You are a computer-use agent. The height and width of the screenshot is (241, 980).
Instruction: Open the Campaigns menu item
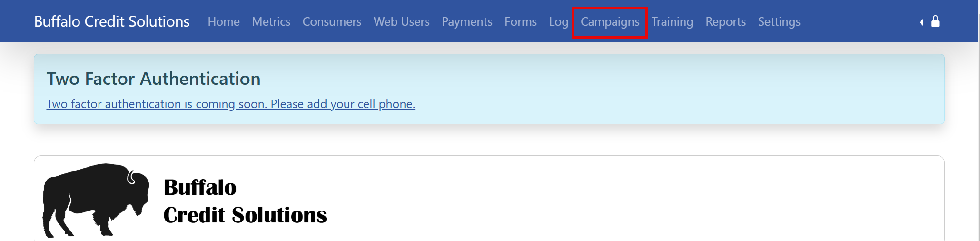pyautogui.click(x=610, y=22)
